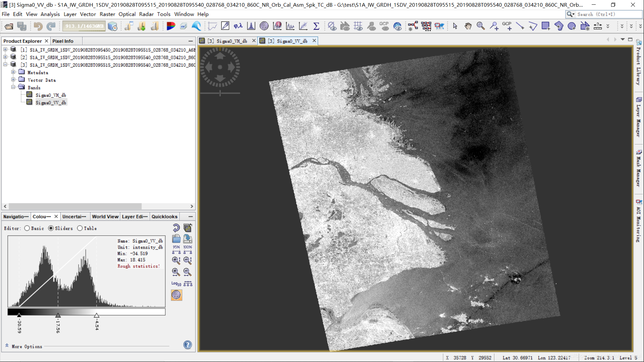Select the pan/hand tool icon
This screenshot has width=644, height=362.
(x=468, y=26)
